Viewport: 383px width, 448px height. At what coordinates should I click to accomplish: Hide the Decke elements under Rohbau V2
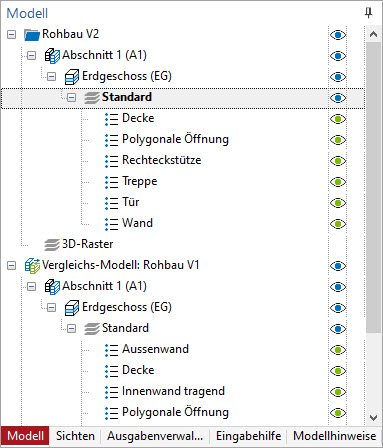(338, 119)
